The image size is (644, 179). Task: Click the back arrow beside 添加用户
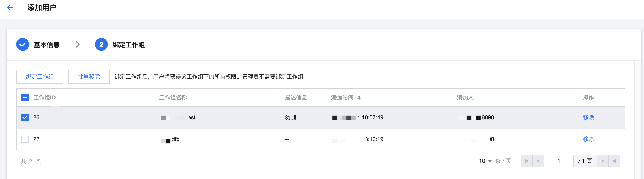click(x=10, y=7)
